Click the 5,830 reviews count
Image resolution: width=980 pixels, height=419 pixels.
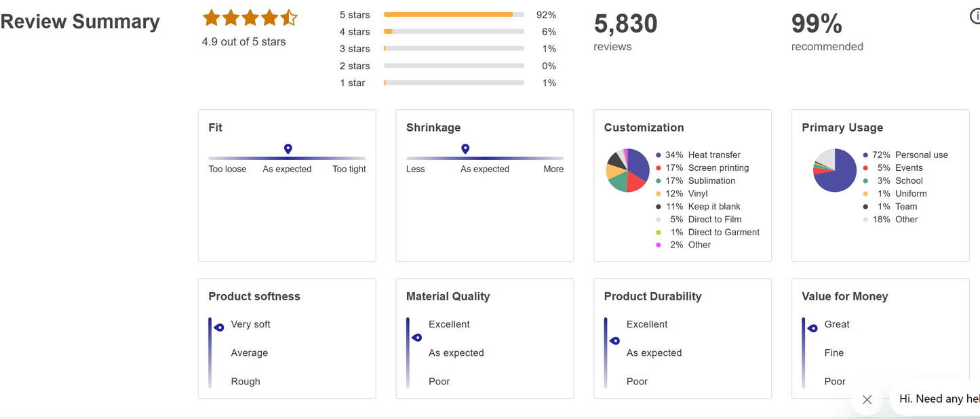[625, 24]
